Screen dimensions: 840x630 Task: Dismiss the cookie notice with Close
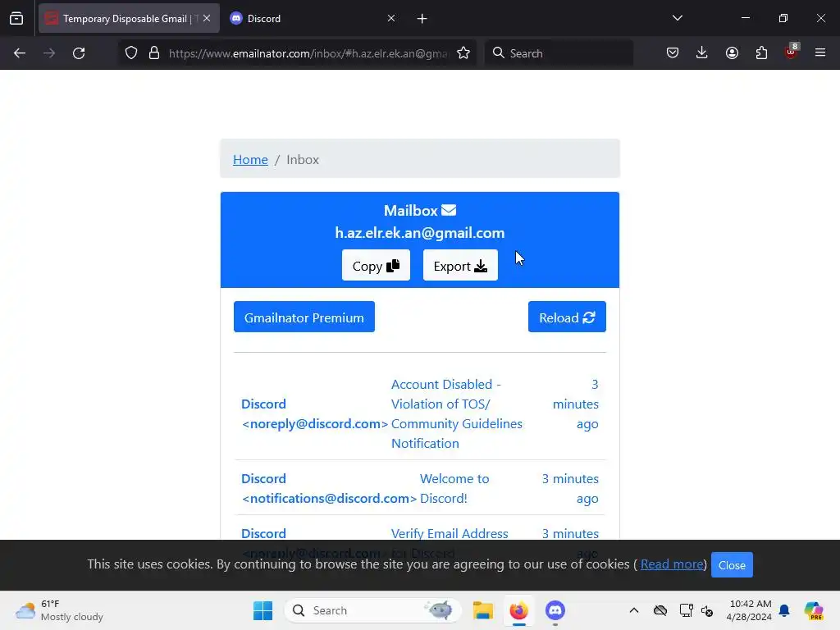point(732,564)
